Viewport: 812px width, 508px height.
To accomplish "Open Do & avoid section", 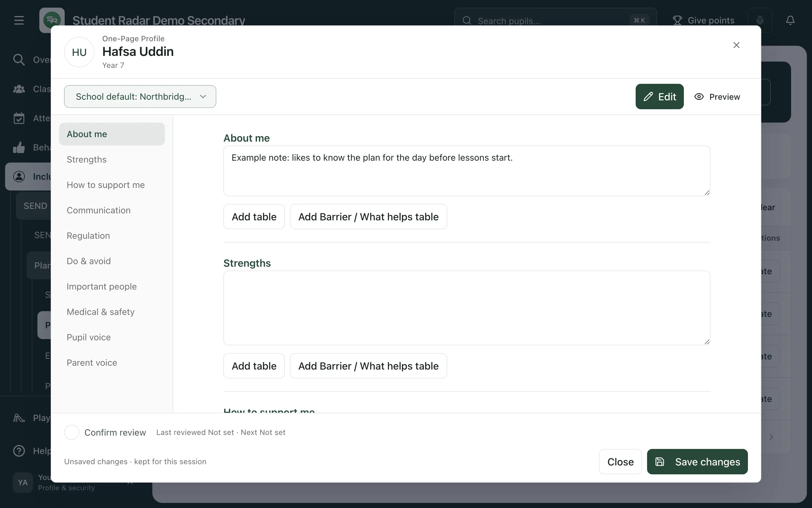I will tap(112, 261).
